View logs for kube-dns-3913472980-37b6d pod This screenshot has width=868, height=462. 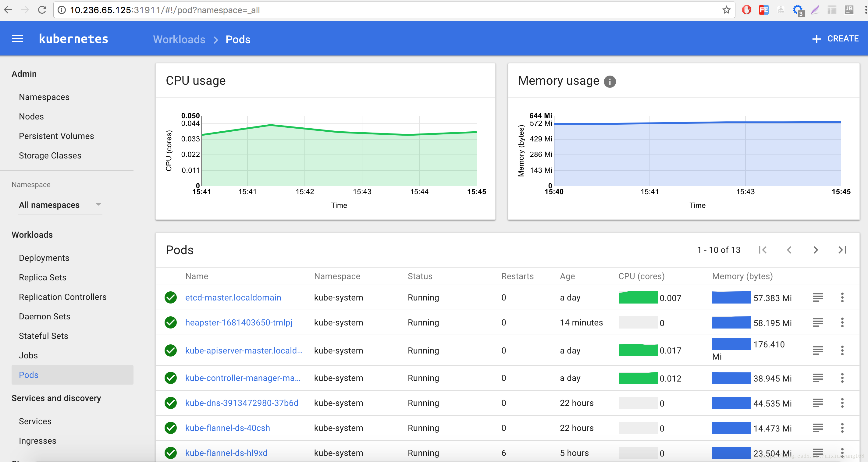point(818,403)
